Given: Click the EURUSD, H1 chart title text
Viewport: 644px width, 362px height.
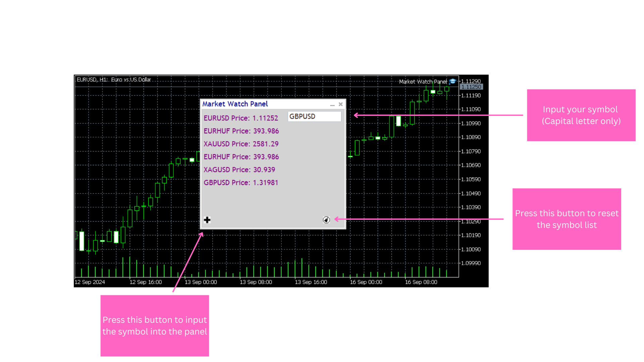Looking at the screenshot, I should pyautogui.click(x=113, y=79).
